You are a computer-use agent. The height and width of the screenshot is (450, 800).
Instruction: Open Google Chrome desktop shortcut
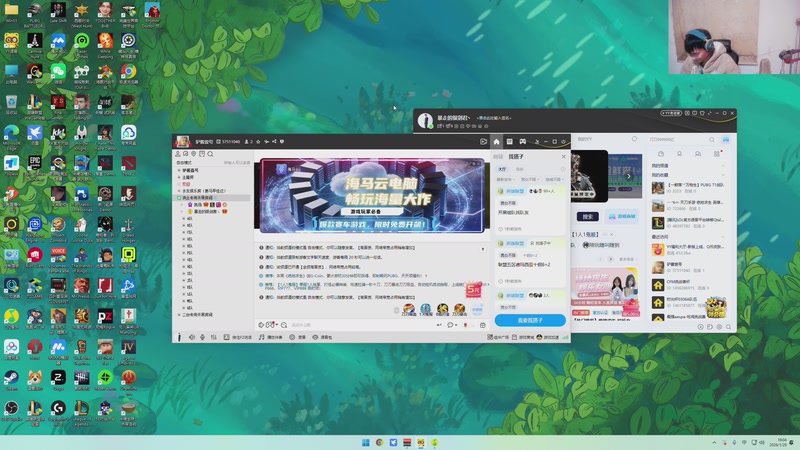point(129,74)
